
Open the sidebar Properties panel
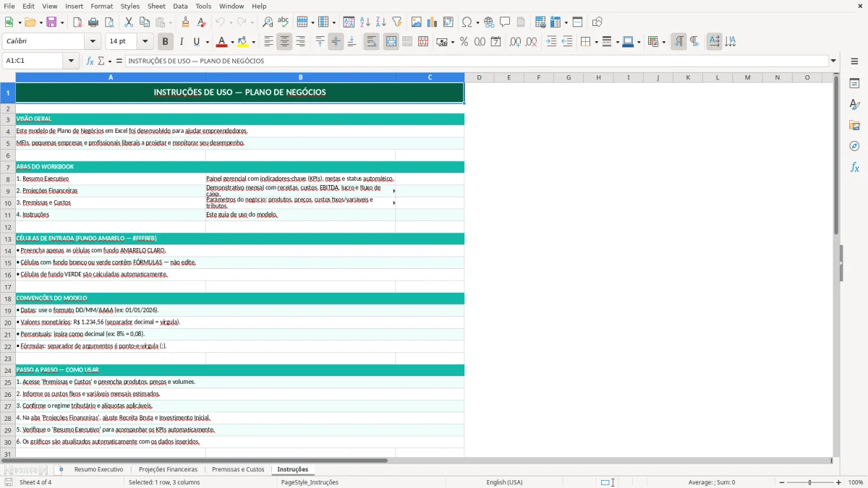pyautogui.click(x=854, y=84)
